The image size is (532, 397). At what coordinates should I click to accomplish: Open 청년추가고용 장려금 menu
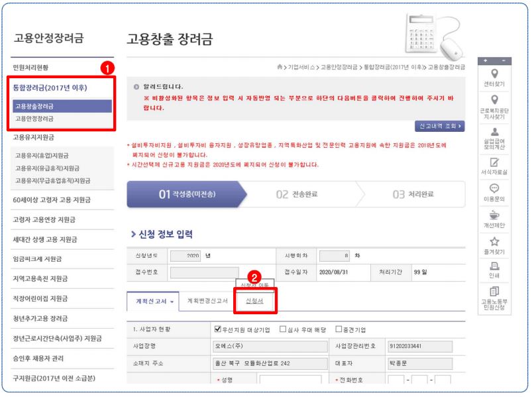(40, 319)
